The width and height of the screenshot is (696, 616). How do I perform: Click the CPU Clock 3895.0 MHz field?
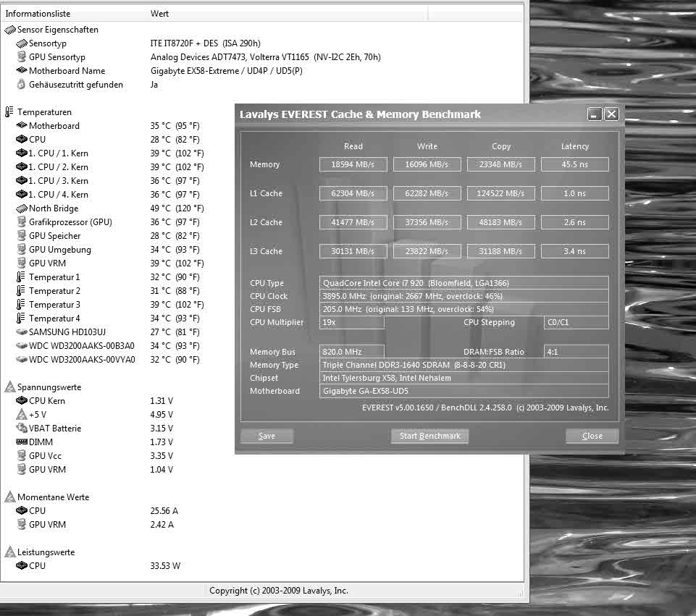click(x=464, y=296)
